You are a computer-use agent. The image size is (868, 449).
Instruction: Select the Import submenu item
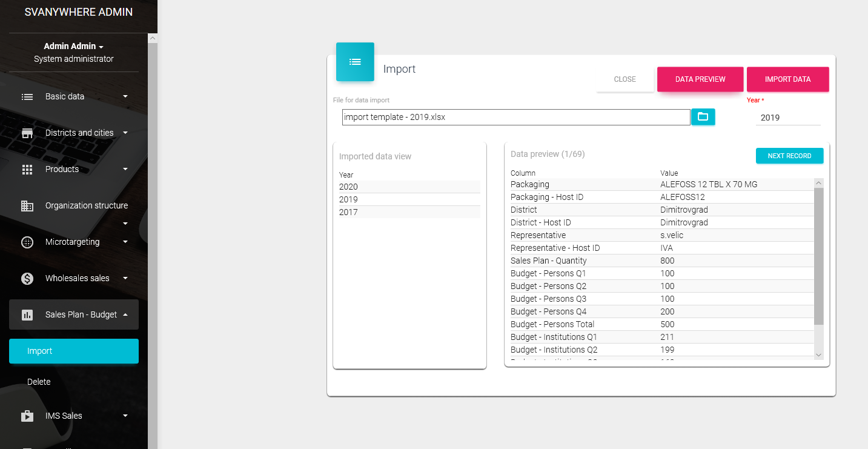tap(74, 351)
